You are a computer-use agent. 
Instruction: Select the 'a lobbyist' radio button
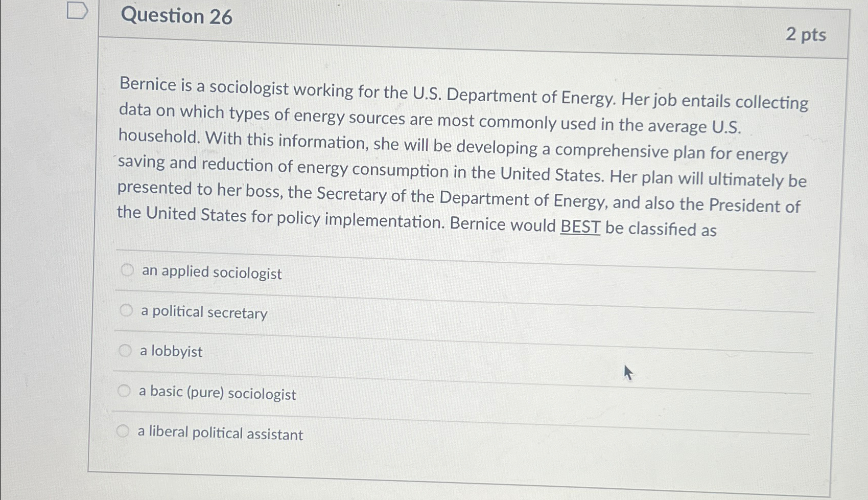[x=124, y=349]
